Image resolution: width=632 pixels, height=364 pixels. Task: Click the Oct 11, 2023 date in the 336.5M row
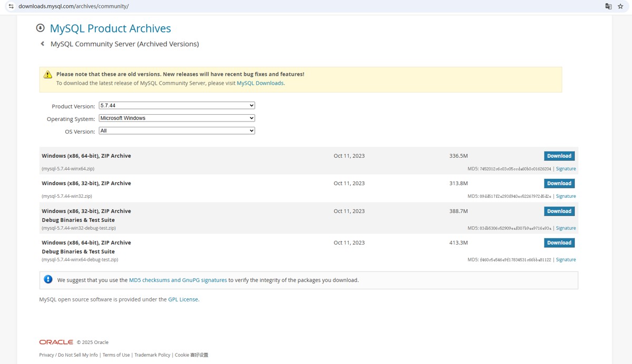point(349,156)
